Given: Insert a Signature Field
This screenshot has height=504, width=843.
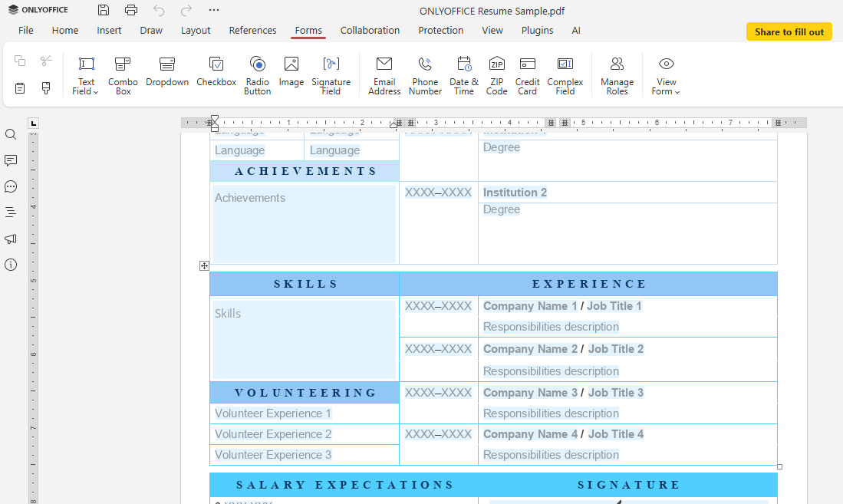Looking at the screenshot, I should (331, 74).
